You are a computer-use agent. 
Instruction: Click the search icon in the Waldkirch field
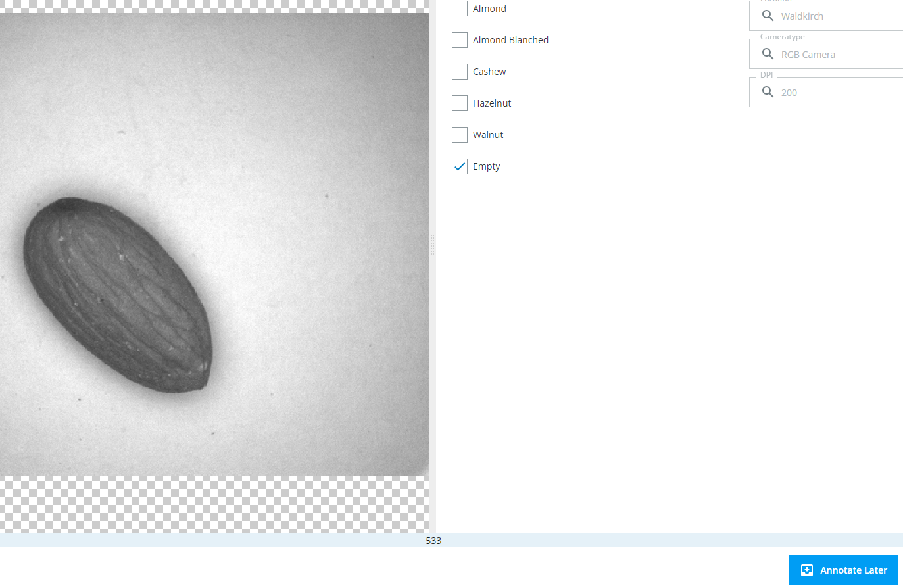(x=767, y=16)
